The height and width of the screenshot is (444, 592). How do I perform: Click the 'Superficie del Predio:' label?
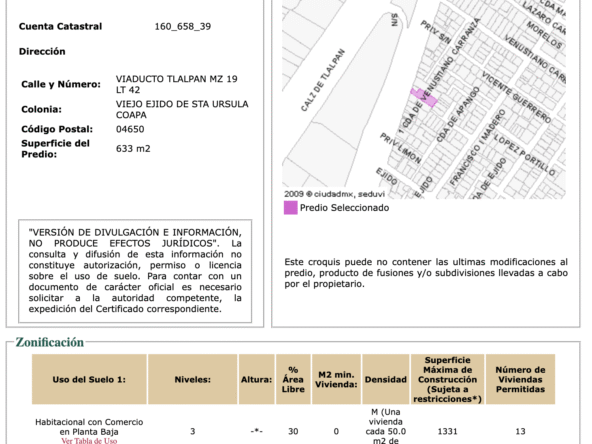56,149
